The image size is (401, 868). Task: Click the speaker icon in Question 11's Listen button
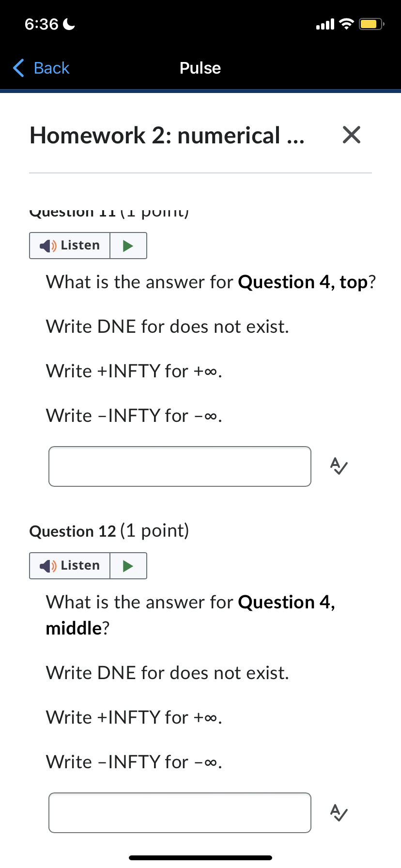47,245
